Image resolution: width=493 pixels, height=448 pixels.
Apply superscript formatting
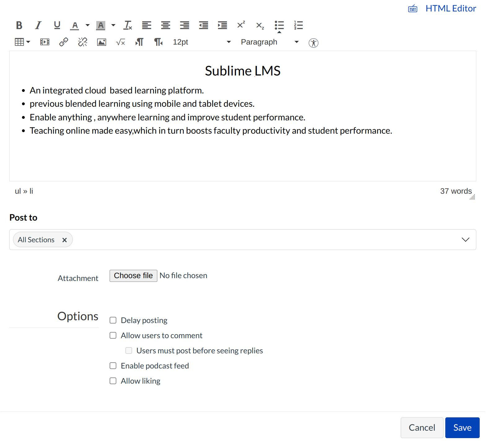click(241, 25)
